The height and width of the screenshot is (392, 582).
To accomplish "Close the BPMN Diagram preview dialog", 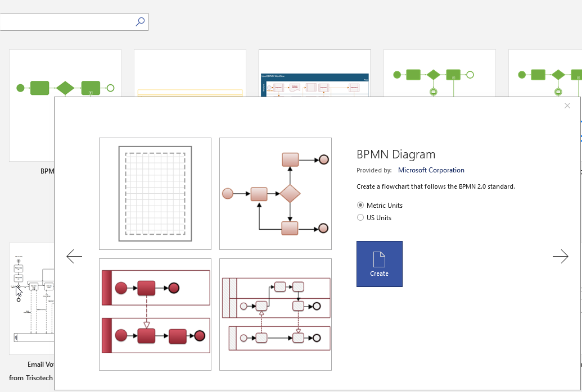I will pyautogui.click(x=567, y=106).
